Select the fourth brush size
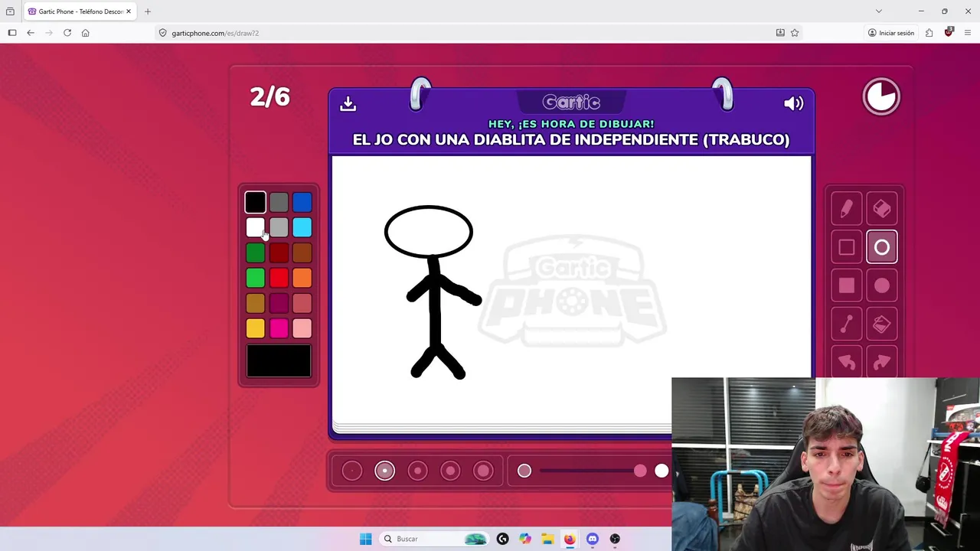The width and height of the screenshot is (980, 551). click(x=450, y=471)
